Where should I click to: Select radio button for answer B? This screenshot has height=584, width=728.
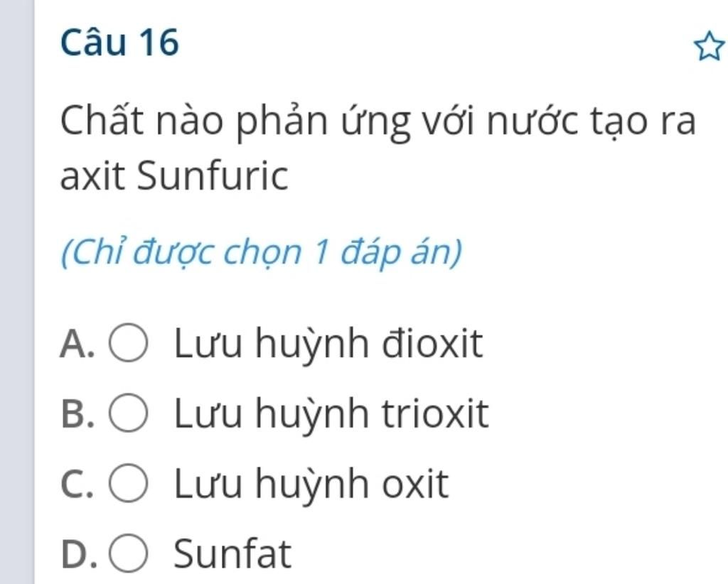129,413
